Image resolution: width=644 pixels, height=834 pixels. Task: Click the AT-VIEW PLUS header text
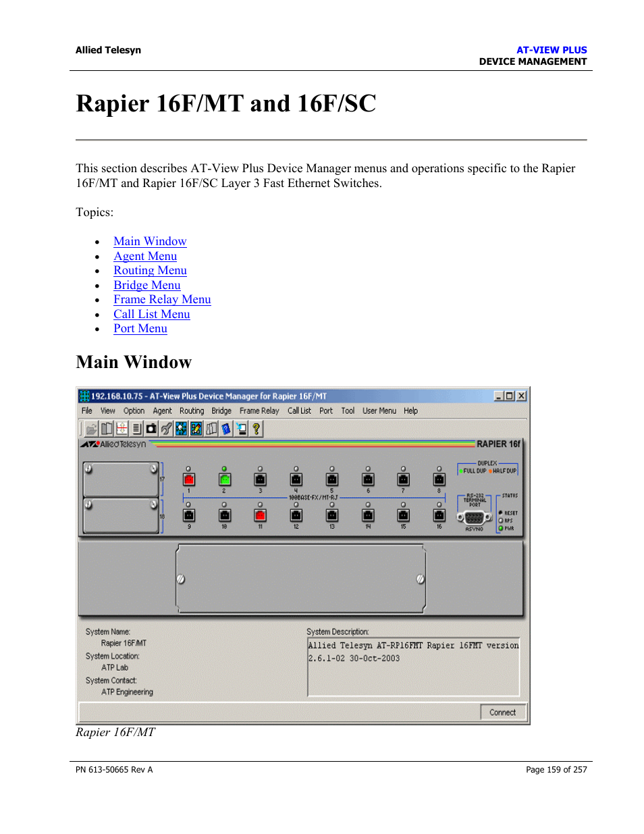552,50
